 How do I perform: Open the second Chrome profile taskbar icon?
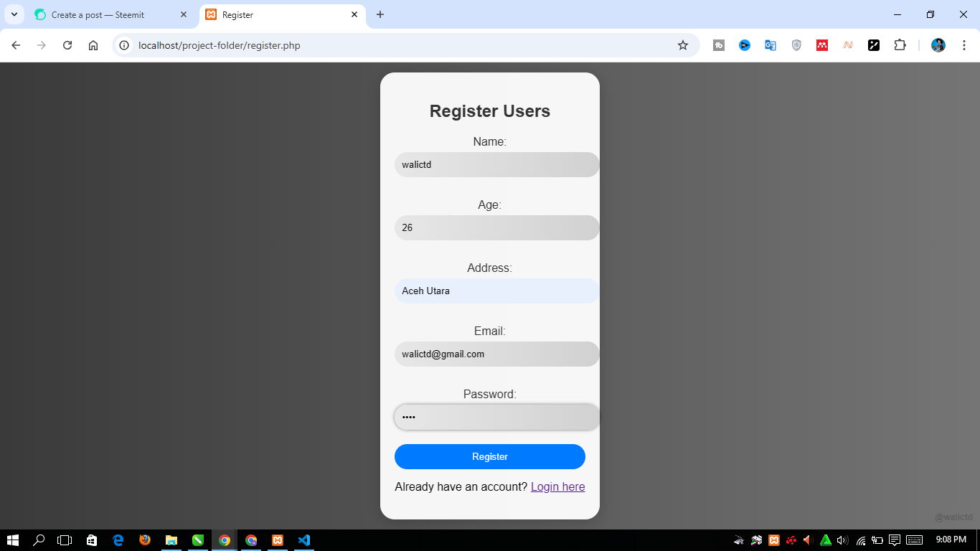click(x=251, y=540)
